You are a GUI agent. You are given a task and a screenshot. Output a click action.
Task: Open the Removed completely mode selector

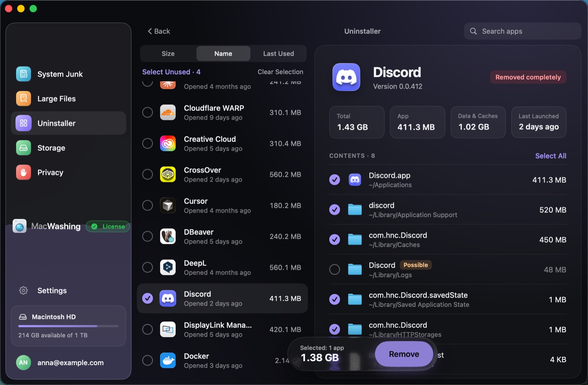tap(528, 77)
